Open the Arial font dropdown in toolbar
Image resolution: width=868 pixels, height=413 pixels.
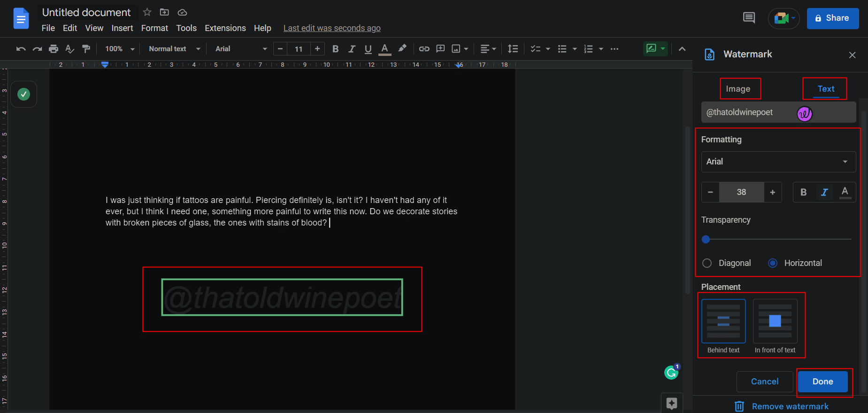pos(241,49)
